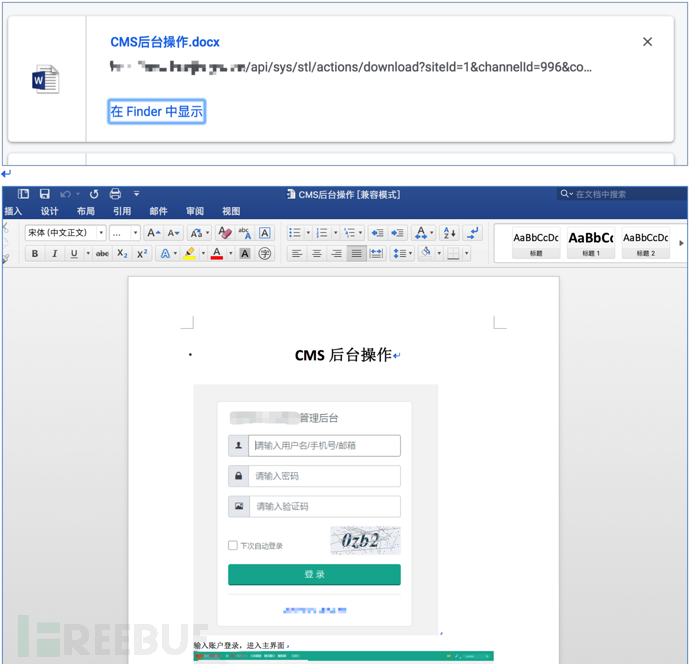Click the Decrease Indent icon
This screenshot has width=690, height=664.
(378, 233)
